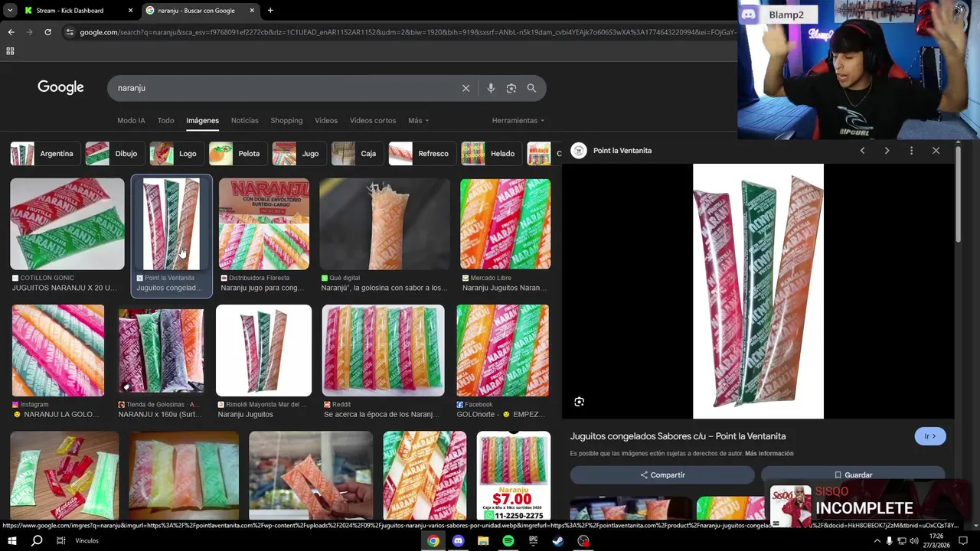Switch to the Videos tab

coord(326,120)
